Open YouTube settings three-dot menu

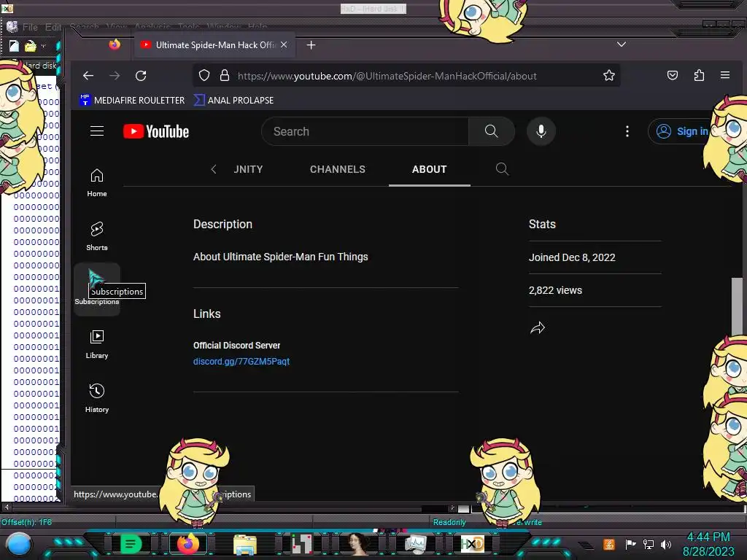coord(627,131)
